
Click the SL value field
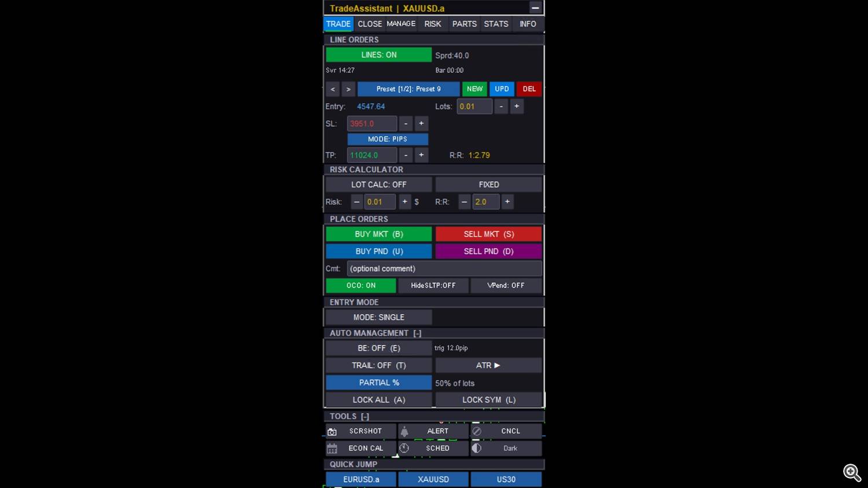pyautogui.click(x=372, y=124)
